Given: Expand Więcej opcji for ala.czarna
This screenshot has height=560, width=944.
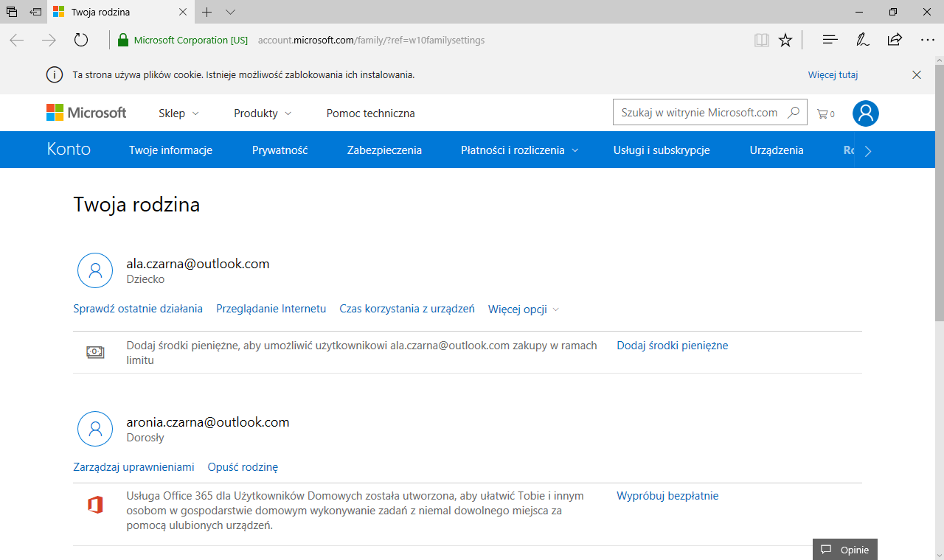Looking at the screenshot, I should point(524,309).
